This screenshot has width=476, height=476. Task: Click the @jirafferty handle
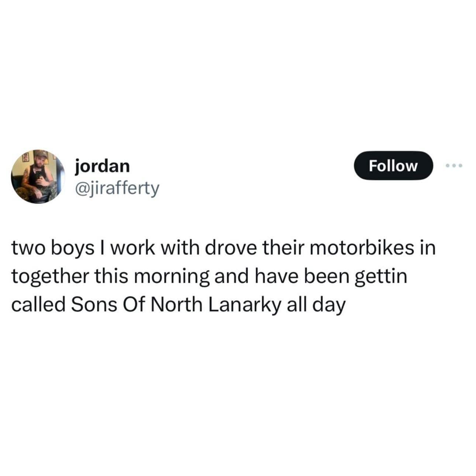click(x=117, y=189)
